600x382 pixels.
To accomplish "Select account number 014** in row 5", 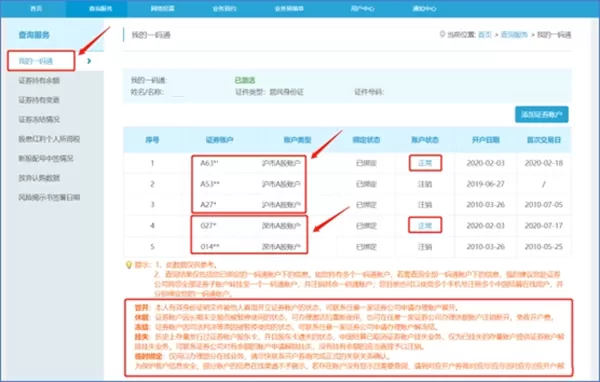I will click(210, 247).
